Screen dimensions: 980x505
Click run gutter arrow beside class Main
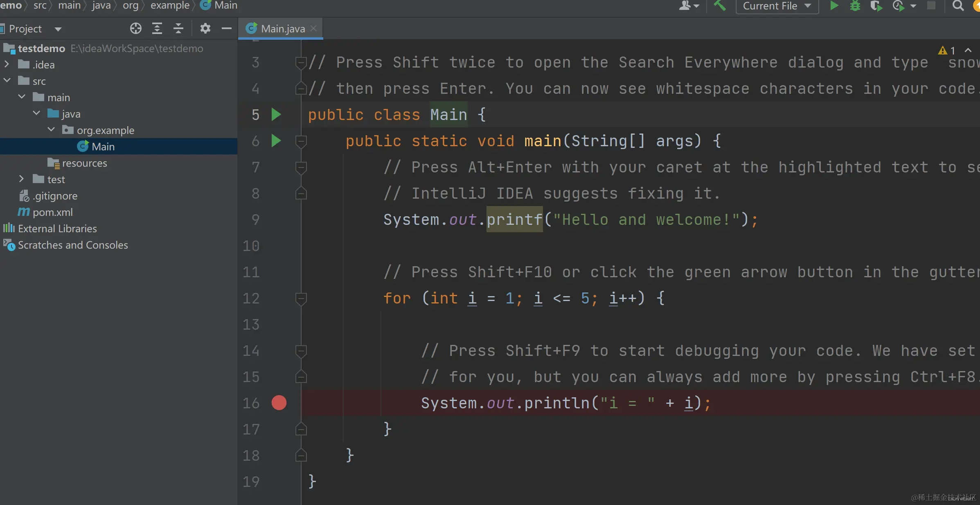(x=276, y=115)
